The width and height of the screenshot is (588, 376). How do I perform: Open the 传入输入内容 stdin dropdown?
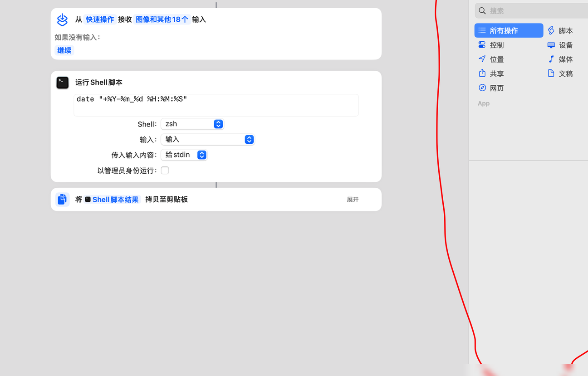[x=184, y=155]
